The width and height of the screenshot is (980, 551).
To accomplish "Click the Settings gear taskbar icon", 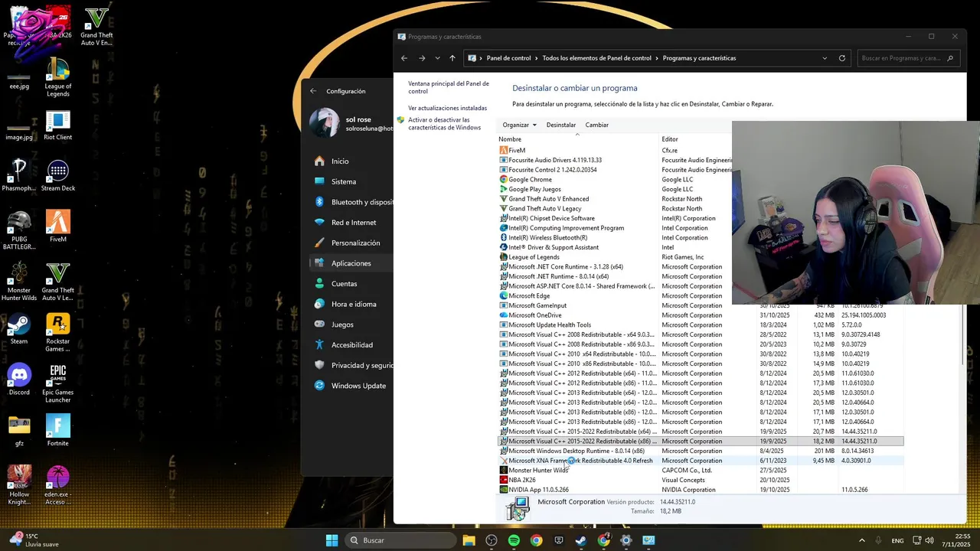I will coord(626,540).
